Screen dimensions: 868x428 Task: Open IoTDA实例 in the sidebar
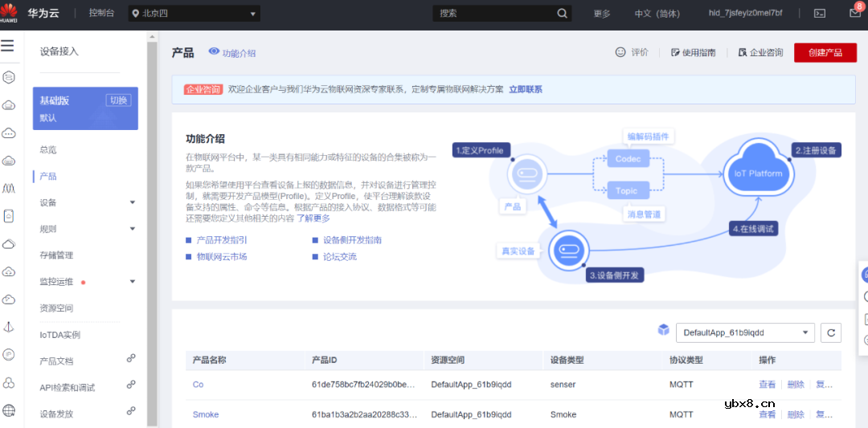(x=60, y=335)
